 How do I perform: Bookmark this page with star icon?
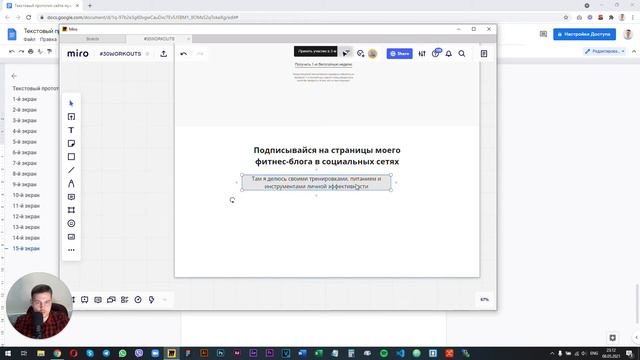point(566,18)
